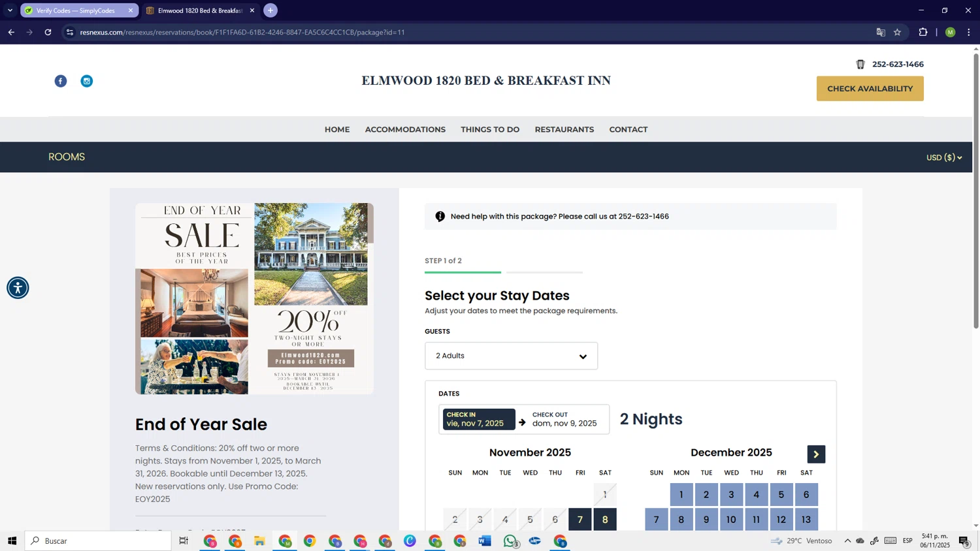The height and width of the screenshot is (551, 980).
Task: Pick December 2 in the calendar
Action: click(706, 495)
